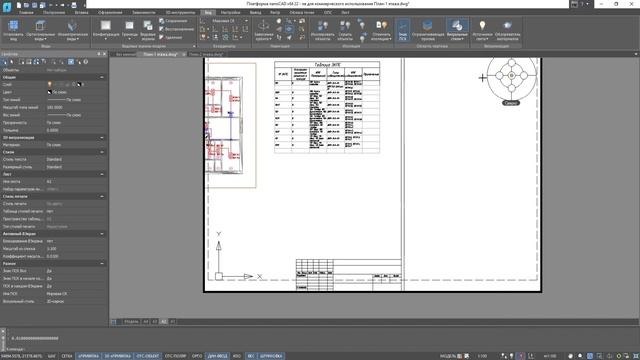Viewport: 640px width, 360px height.
Task: Open 'Зависимая орбита' dropdown
Action: pos(264,30)
